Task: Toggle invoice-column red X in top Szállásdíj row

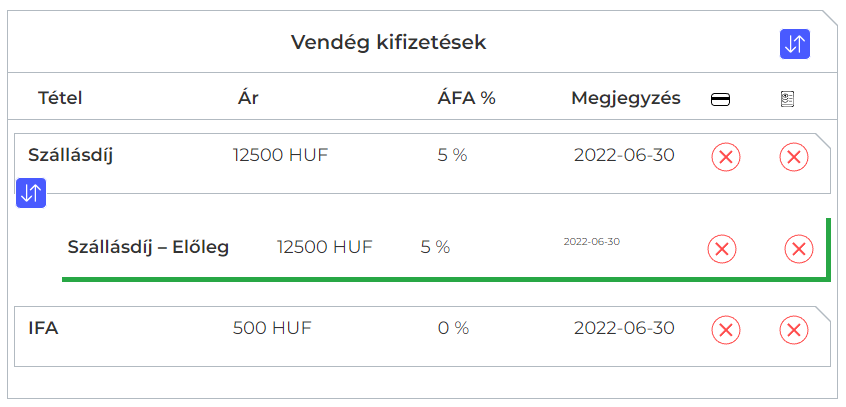Action: point(794,157)
